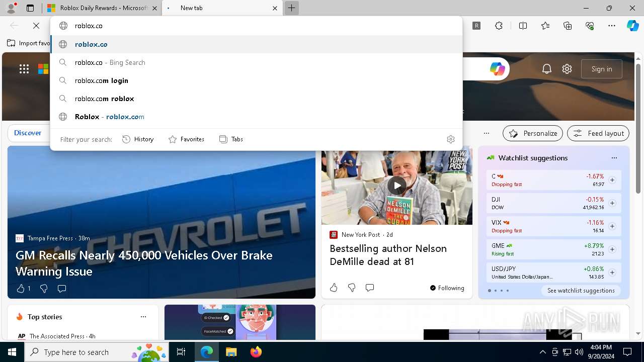Open the browser profile icon
Viewport: 644px width, 362px height.
coord(11,8)
